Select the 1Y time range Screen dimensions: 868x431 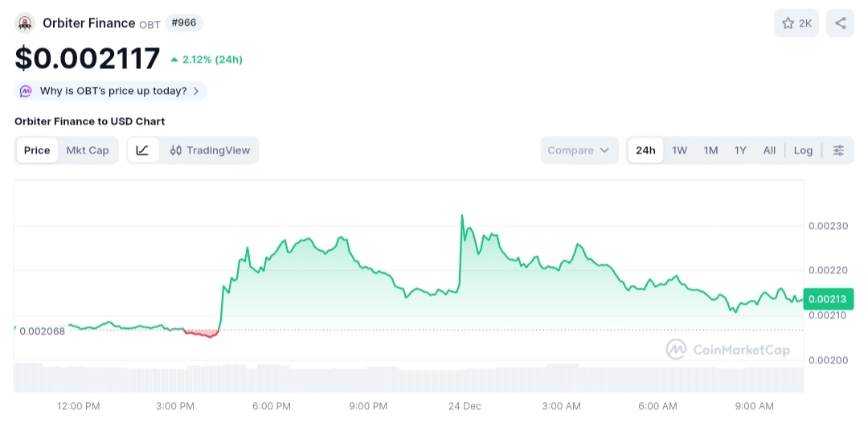(x=740, y=150)
